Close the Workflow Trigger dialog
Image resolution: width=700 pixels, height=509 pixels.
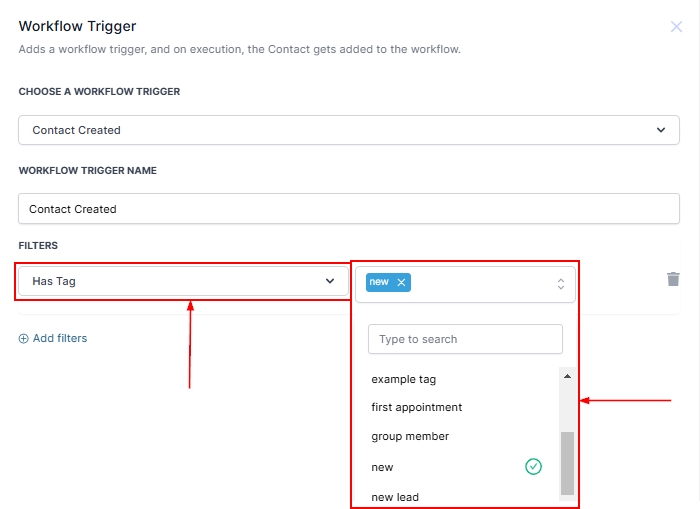[x=676, y=27]
